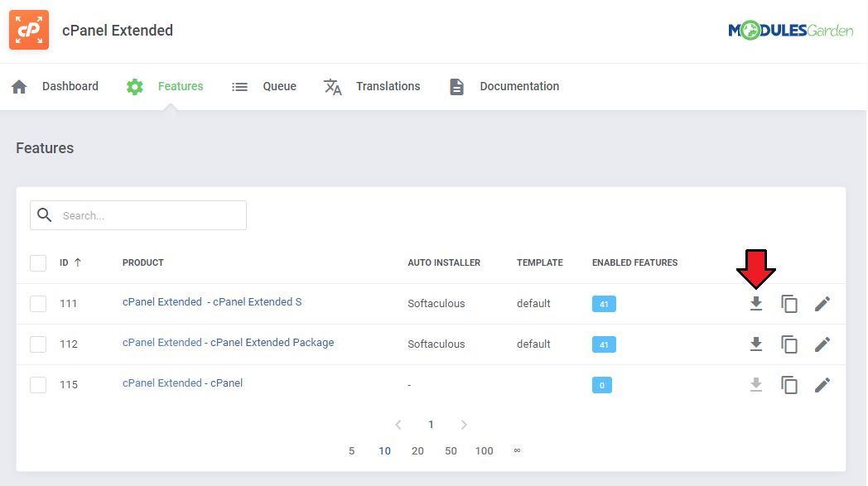Viewport: 868px width, 486px height.
Task: Click the ID value 115
Action: point(69,385)
